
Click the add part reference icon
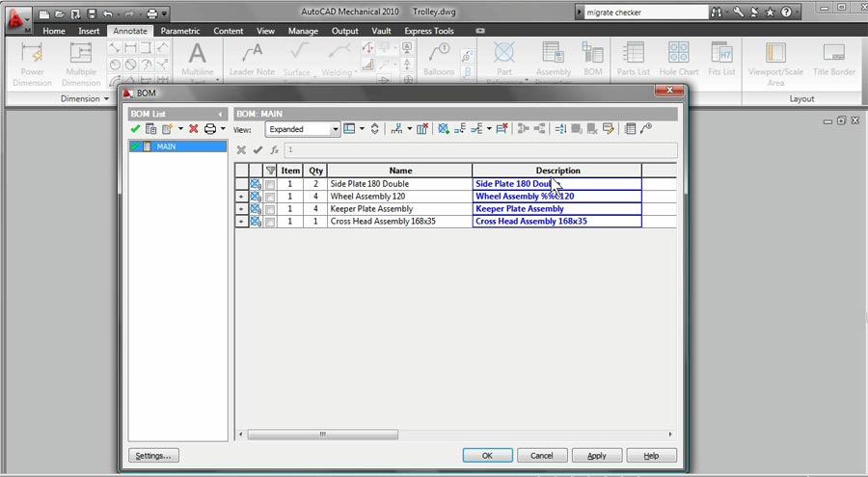[444, 129]
